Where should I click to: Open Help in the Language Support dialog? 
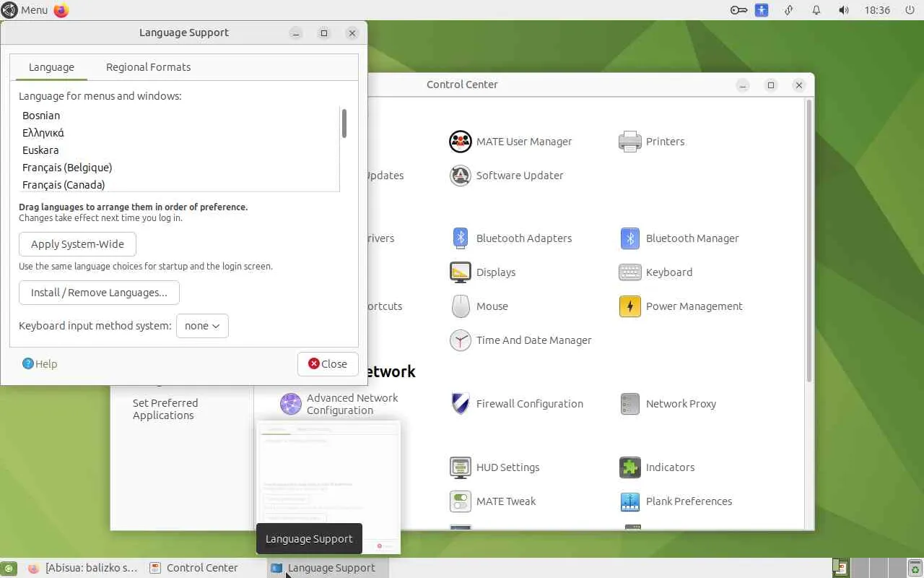point(40,364)
